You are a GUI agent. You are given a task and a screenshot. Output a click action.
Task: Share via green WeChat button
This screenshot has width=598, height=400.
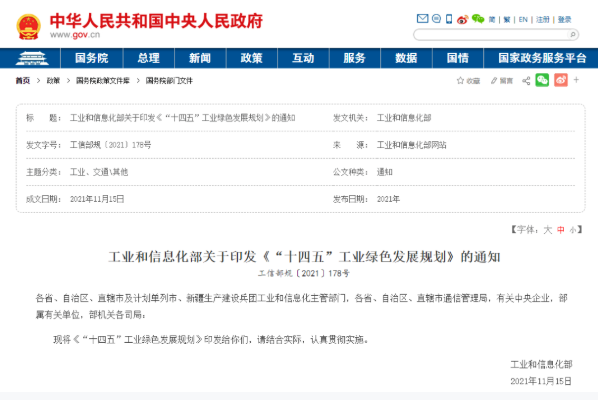542,80
